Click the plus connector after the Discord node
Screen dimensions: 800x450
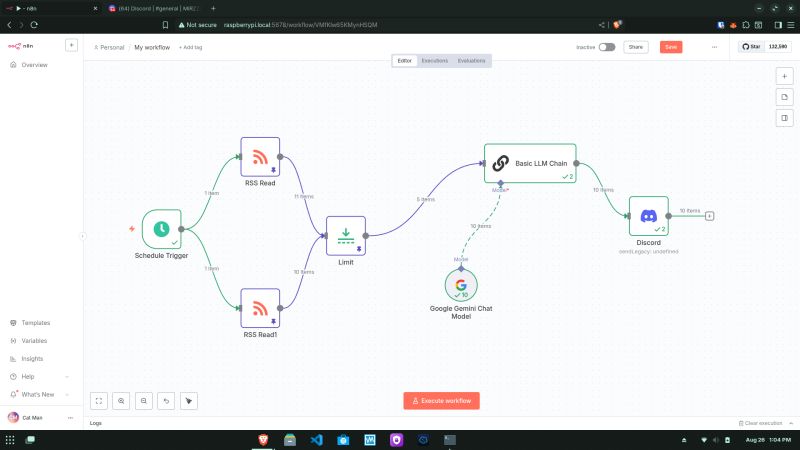709,216
